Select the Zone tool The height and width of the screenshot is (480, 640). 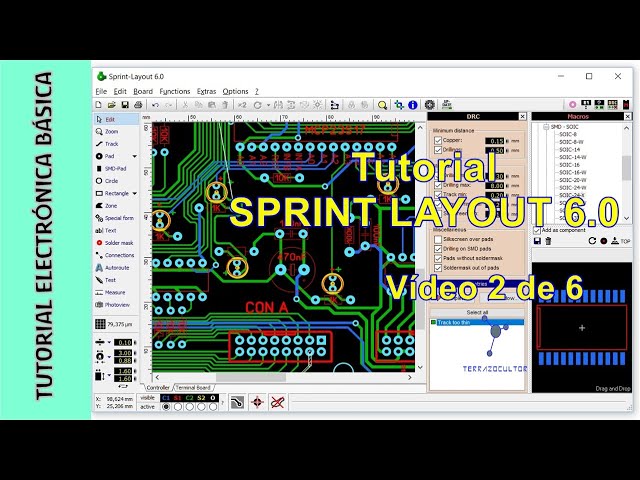116,206
